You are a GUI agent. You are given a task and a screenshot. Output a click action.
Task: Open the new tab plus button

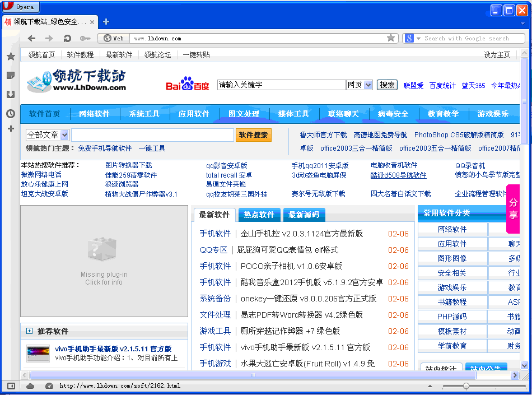pos(106,22)
